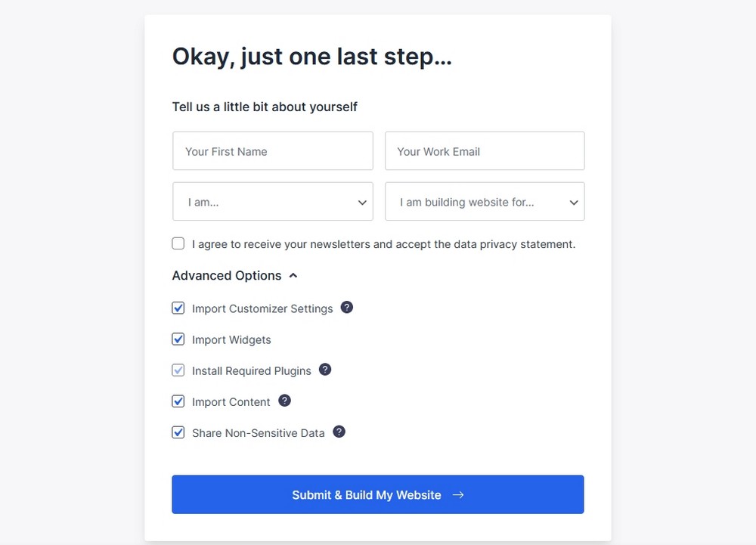
Task: Click the Import Customizer Settings help icon
Action: [x=347, y=308]
